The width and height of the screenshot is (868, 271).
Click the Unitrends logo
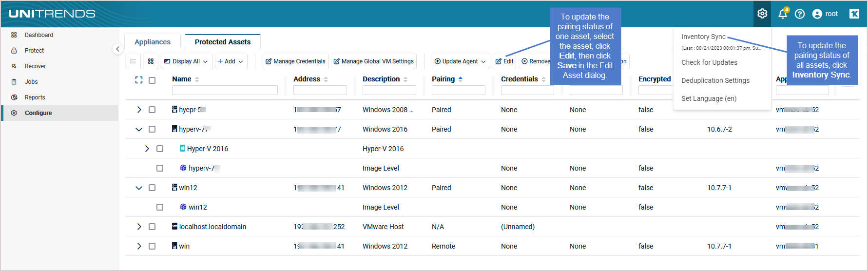point(52,14)
